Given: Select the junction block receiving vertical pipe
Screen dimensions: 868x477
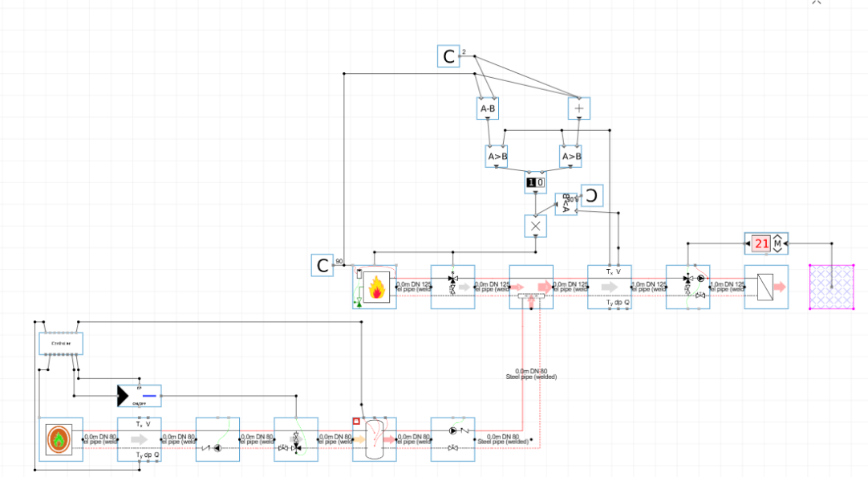Looking at the screenshot, I should (531, 287).
